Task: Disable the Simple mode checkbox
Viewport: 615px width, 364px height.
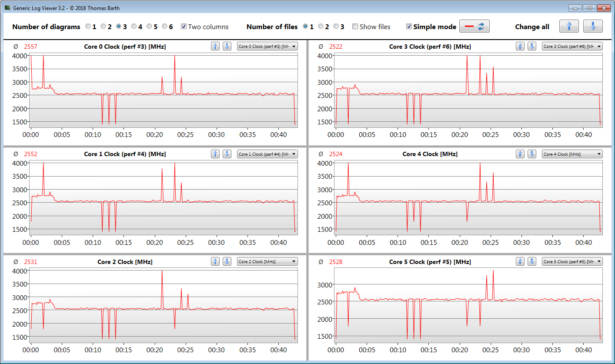Action: [x=409, y=27]
